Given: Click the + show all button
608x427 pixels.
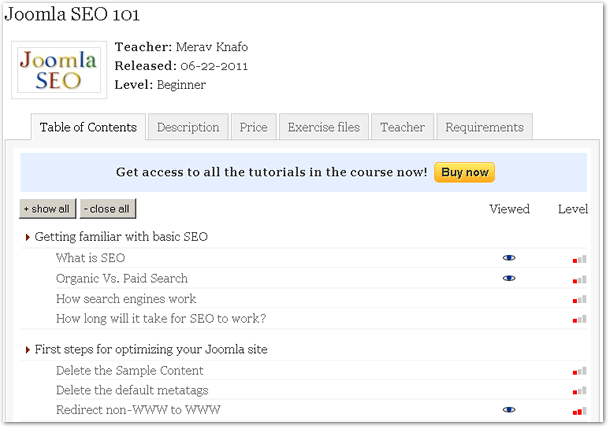Looking at the screenshot, I should click(47, 209).
